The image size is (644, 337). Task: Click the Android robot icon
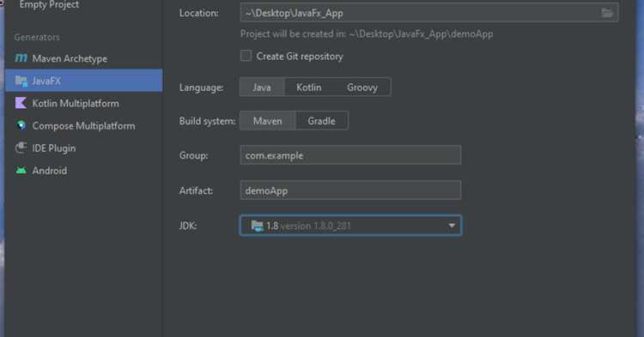21,170
